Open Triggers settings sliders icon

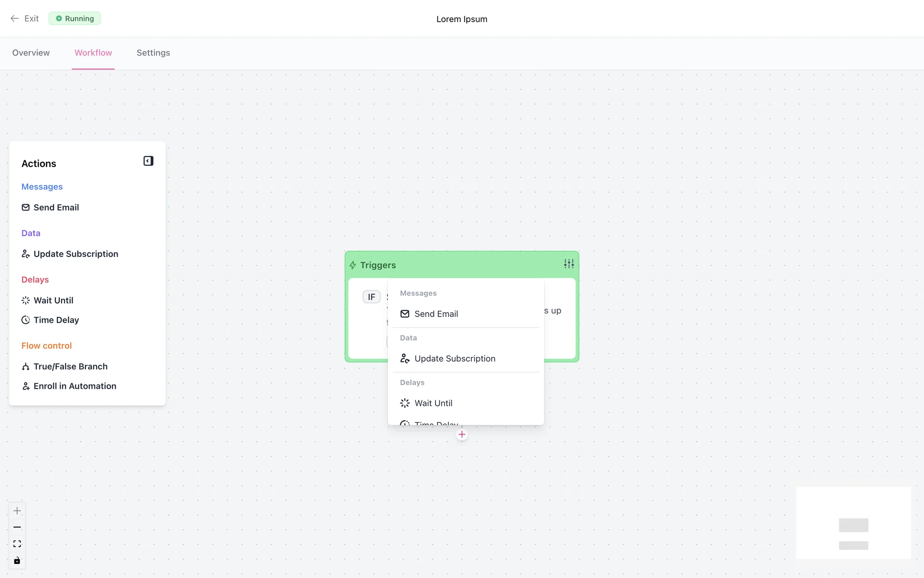point(569,264)
